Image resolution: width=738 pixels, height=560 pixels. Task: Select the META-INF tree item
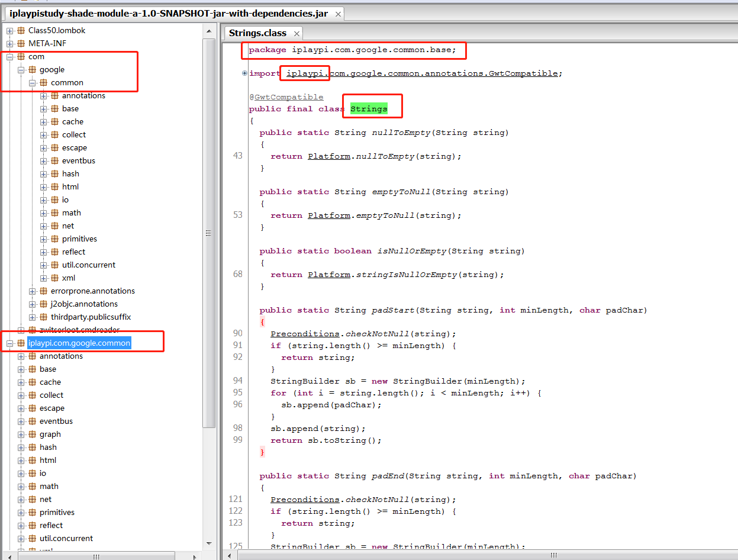(x=47, y=43)
